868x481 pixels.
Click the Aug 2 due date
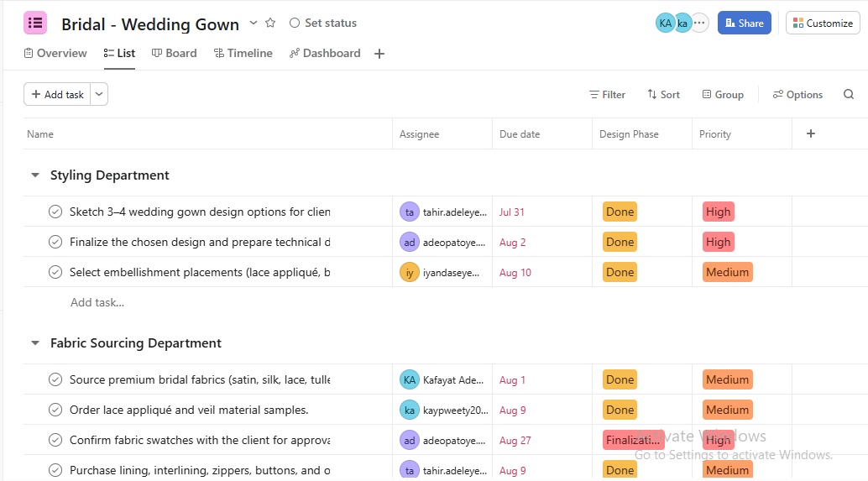pyautogui.click(x=513, y=242)
